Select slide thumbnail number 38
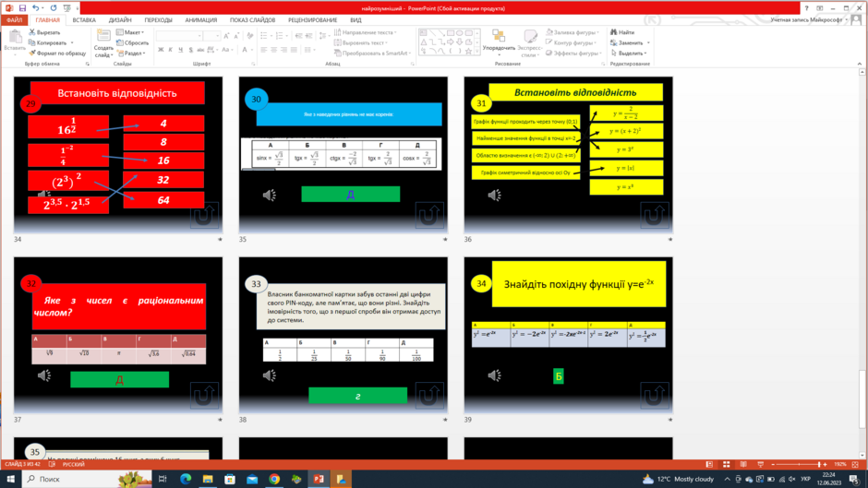 click(x=344, y=335)
